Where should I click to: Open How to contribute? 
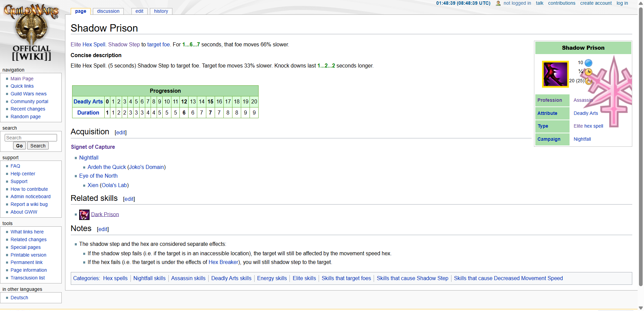tap(29, 189)
